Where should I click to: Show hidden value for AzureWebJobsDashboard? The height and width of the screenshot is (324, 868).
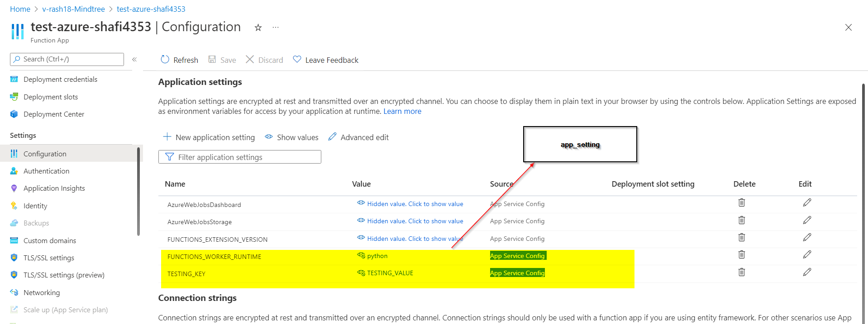pyautogui.click(x=361, y=203)
